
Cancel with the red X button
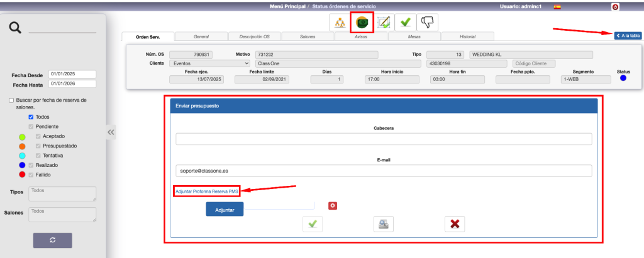pos(454,224)
